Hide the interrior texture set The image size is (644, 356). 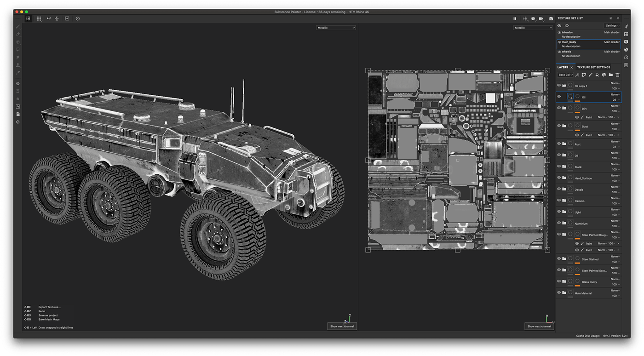(559, 32)
